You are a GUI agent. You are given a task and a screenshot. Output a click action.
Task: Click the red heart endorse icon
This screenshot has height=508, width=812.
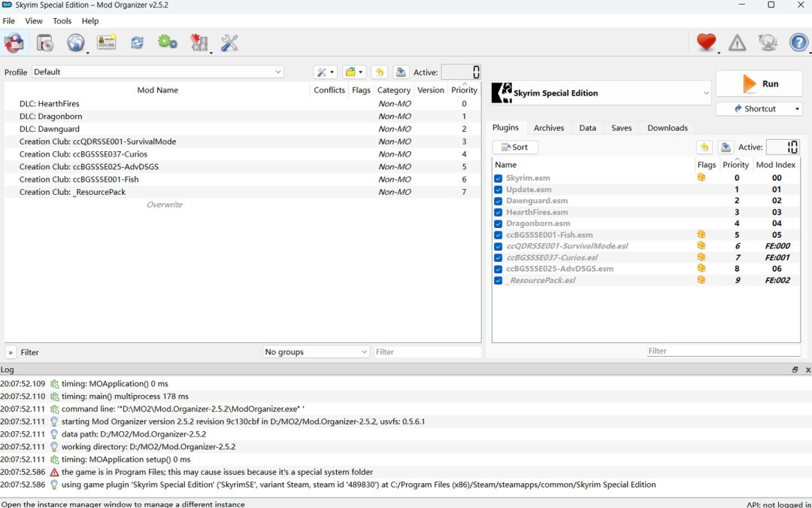coord(706,42)
